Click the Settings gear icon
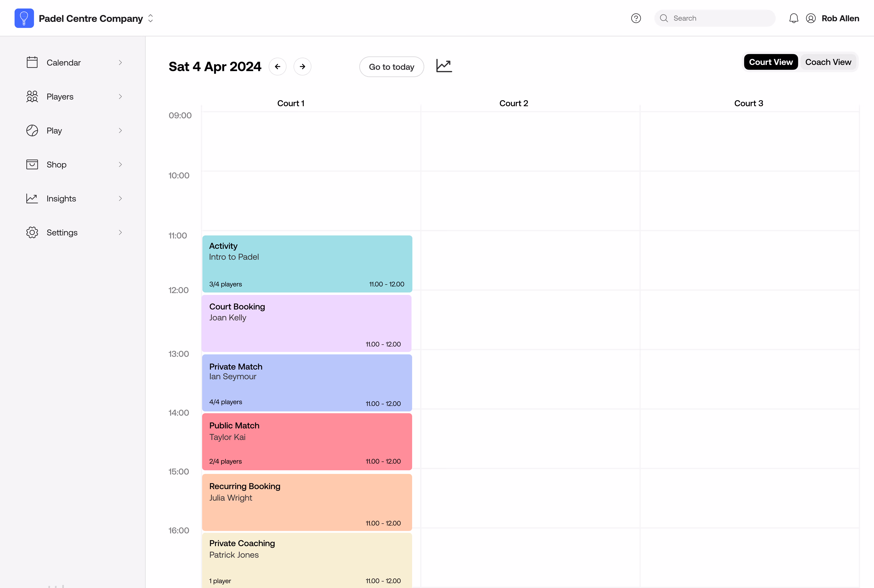Screen dimensions: 874x588 pyautogui.click(x=32, y=233)
